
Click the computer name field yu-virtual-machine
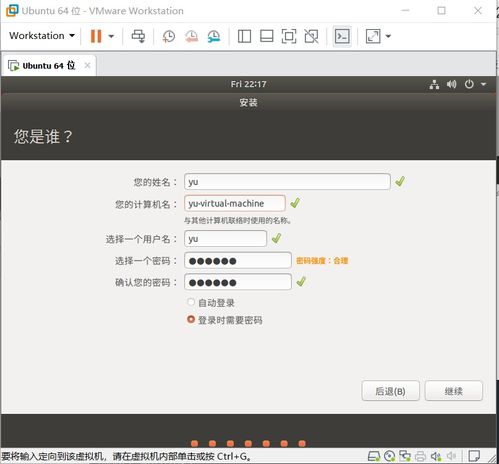pyautogui.click(x=234, y=203)
